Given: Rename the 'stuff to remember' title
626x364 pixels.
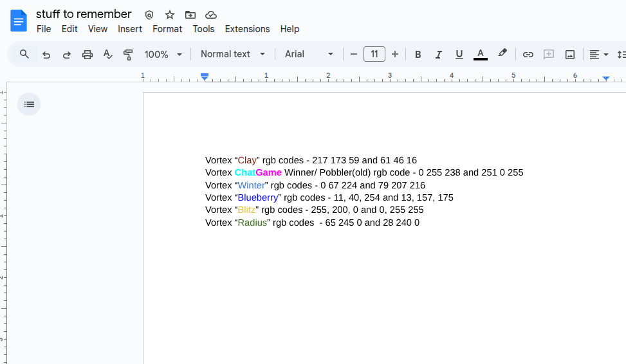Looking at the screenshot, I should click(x=84, y=14).
